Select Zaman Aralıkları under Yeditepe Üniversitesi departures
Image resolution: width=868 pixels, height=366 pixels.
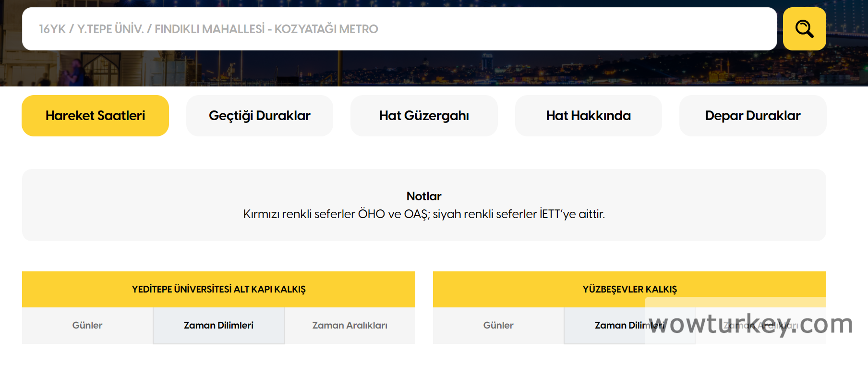pyautogui.click(x=350, y=325)
